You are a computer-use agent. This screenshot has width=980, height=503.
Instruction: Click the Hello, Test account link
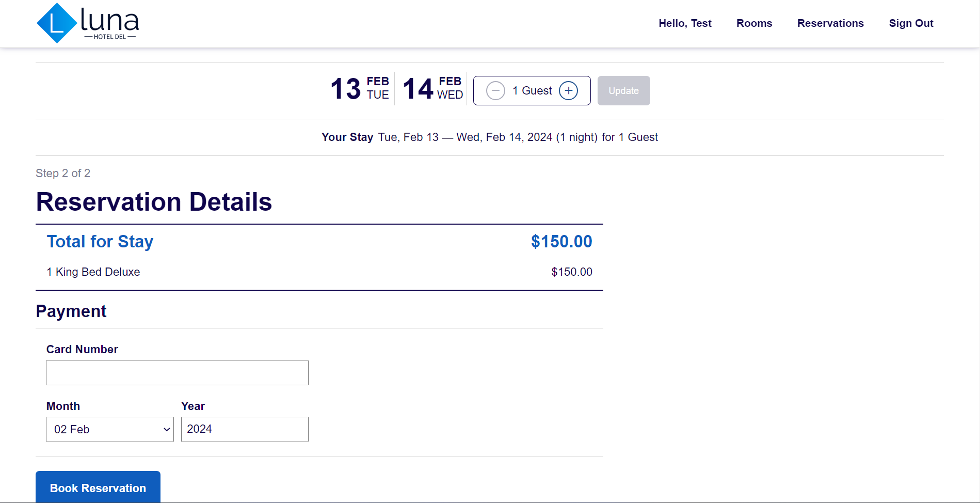(685, 23)
